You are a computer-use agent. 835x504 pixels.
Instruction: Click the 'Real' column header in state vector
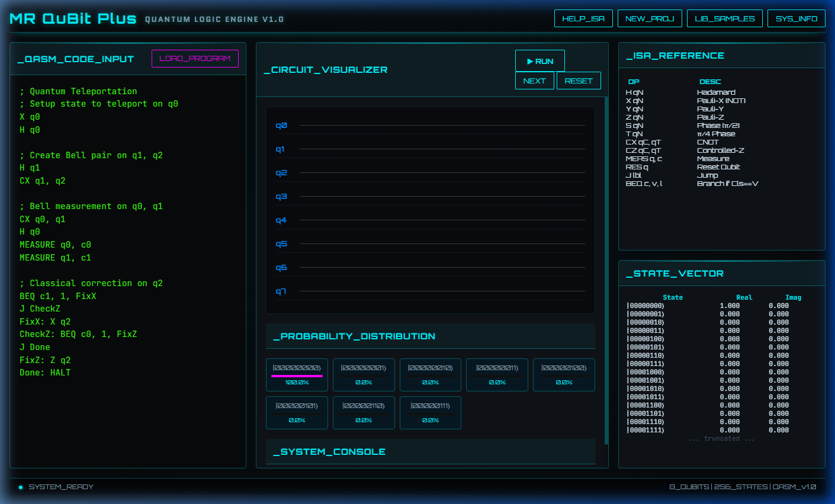point(744,297)
